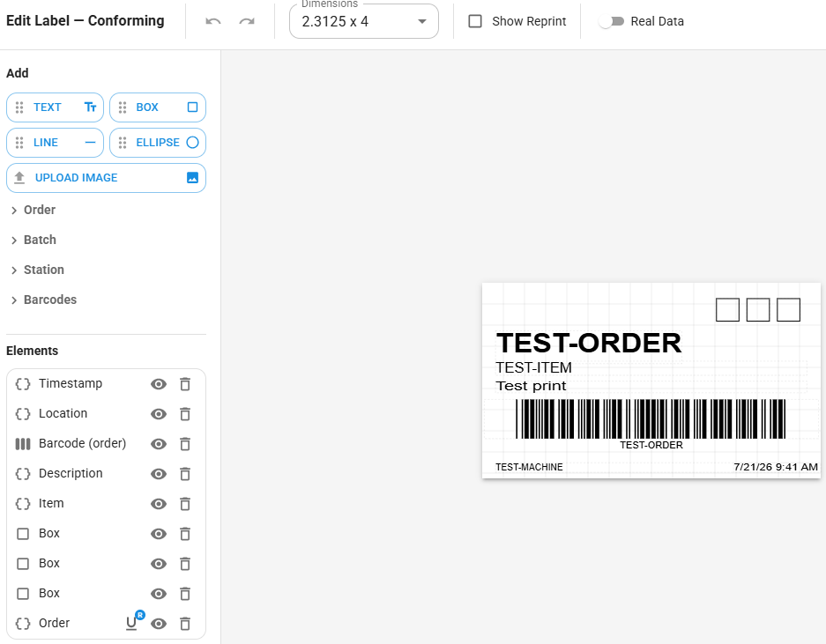The height and width of the screenshot is (644, 826).
Task: Enable the Show Reprint checkbox
Action: [475, 22]
